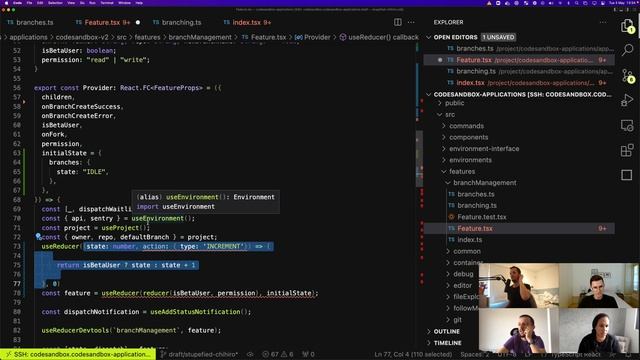Open the Selection menu in the menu bar
The width and height of the screenshot is (640, 360).
(55, 2)
